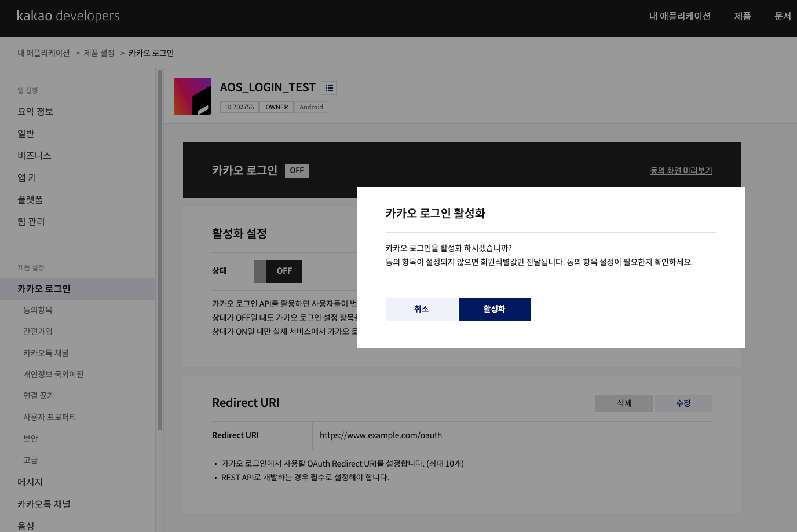797x532 pixels.
Task: Open 내 애플리케이션 in top navigation
Action: (680, 16)
